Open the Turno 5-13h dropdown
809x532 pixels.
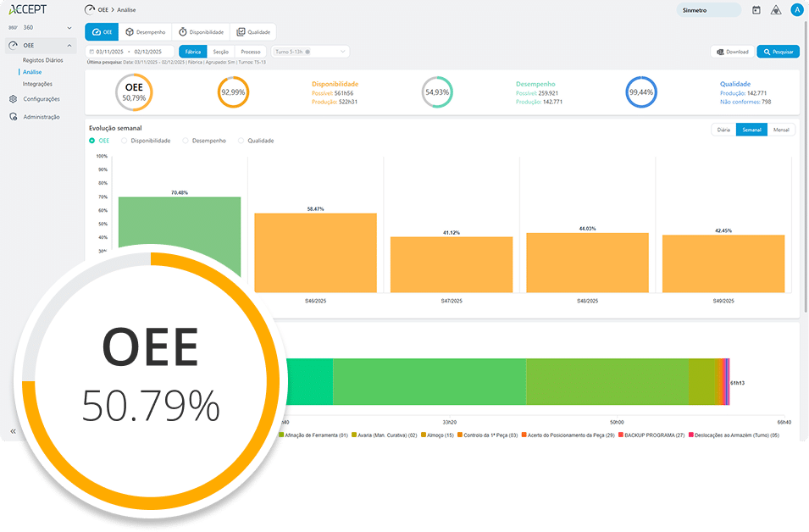coord(309,52)
